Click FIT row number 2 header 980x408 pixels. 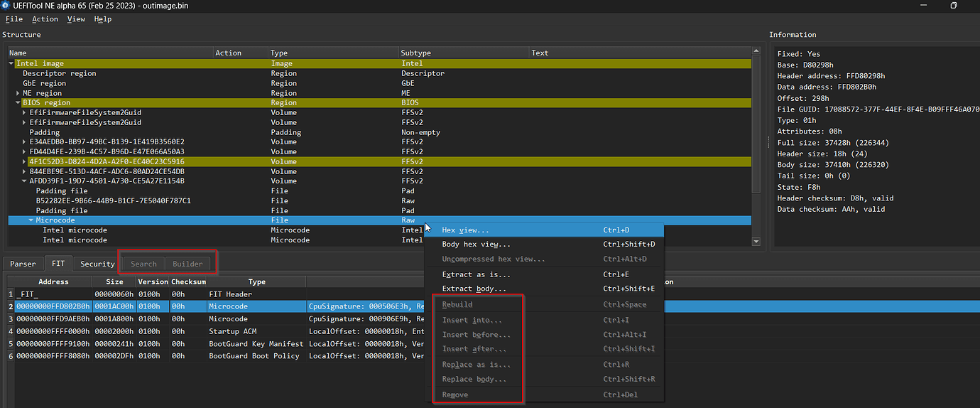(x=11, y=306)
